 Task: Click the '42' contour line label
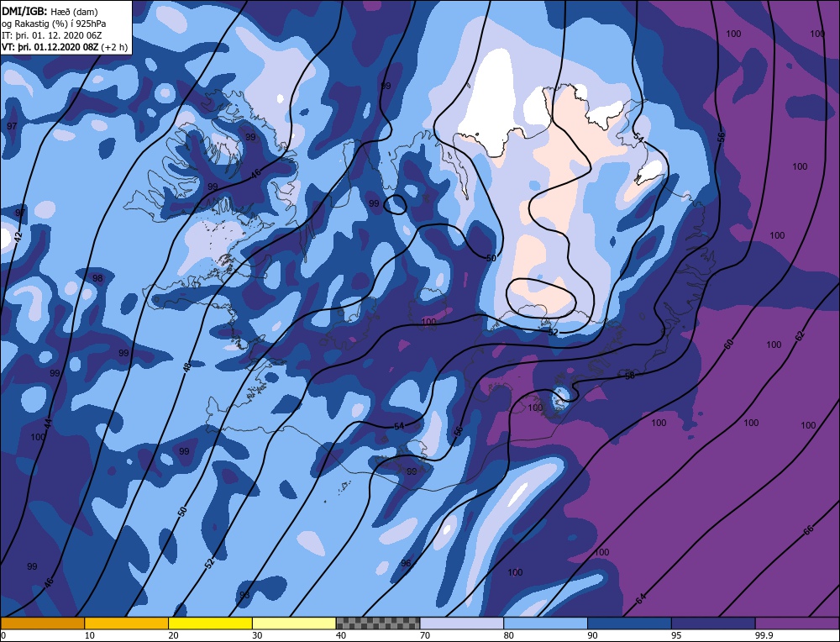[x=18, y=237]
